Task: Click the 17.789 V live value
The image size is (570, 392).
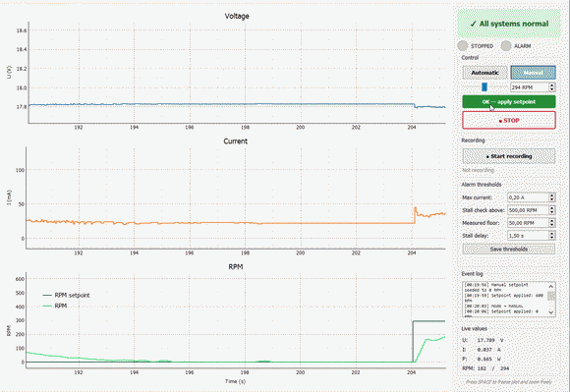Action: [x=490, y=340]
